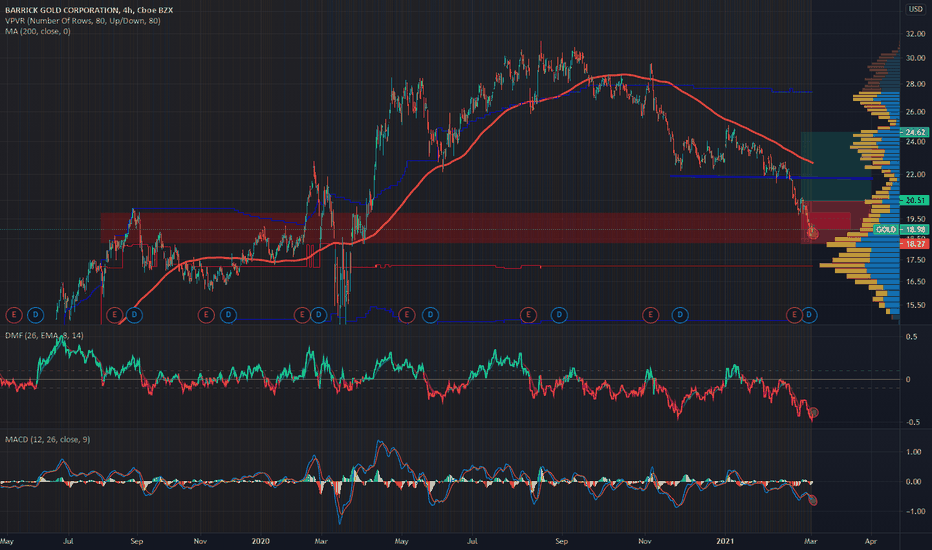Click the red 18.27 stop price label
The height and width of the screenshot is (550, 932).
coord(914,244)
